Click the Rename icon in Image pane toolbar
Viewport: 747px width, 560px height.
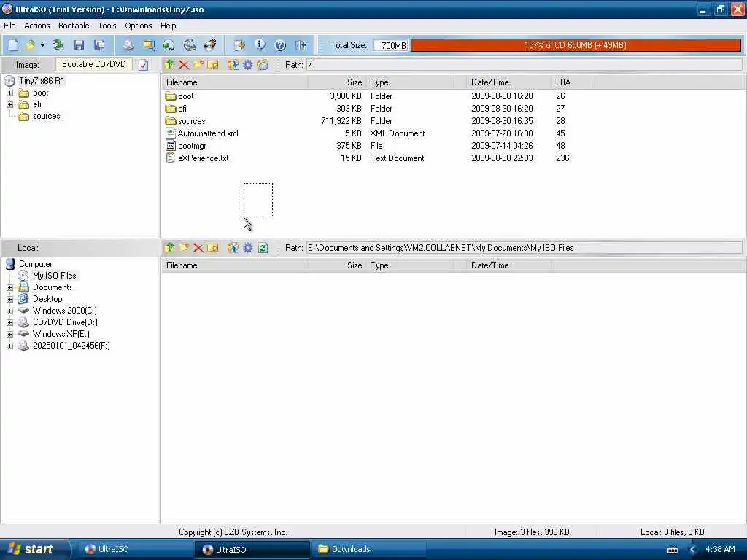213,65
